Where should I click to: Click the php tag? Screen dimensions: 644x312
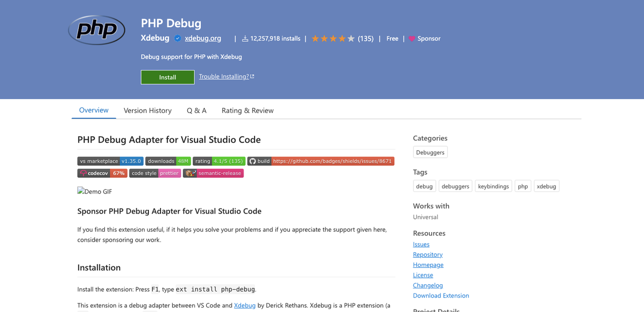523,186
